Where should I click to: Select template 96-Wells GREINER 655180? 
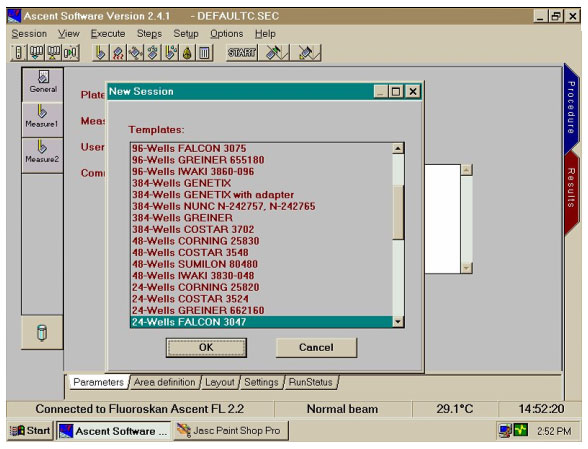[261, 160]
